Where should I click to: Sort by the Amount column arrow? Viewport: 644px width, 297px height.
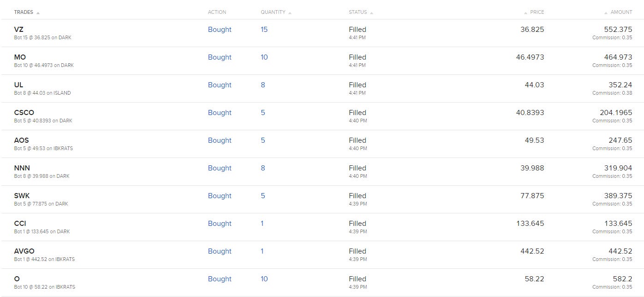(x=606, y=13)
